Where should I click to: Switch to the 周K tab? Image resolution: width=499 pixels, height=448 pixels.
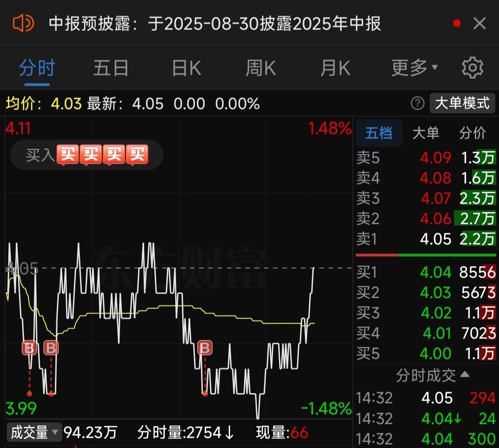(261, 68)
